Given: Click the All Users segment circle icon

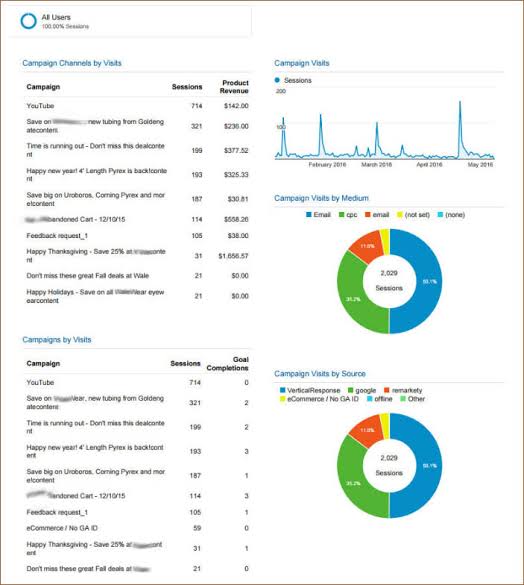Looking at the screenshot, I should [28, 21].
